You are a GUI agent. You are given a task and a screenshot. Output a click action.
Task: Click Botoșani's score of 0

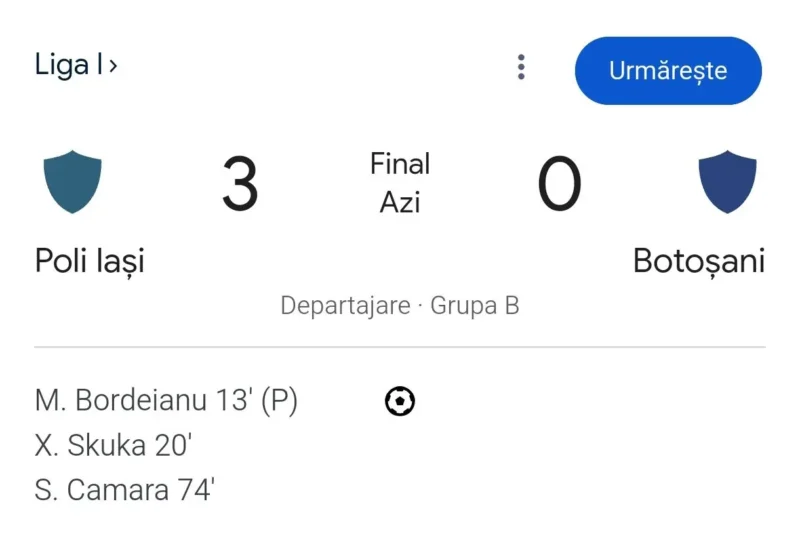coord(560,185)
